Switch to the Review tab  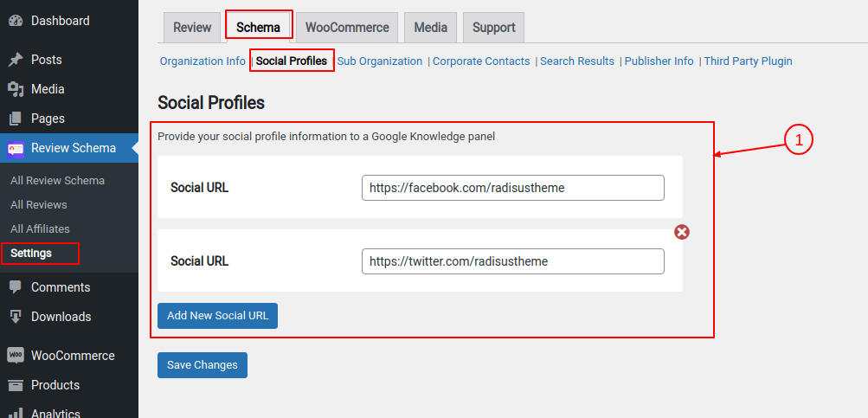(x=192, y=28)
